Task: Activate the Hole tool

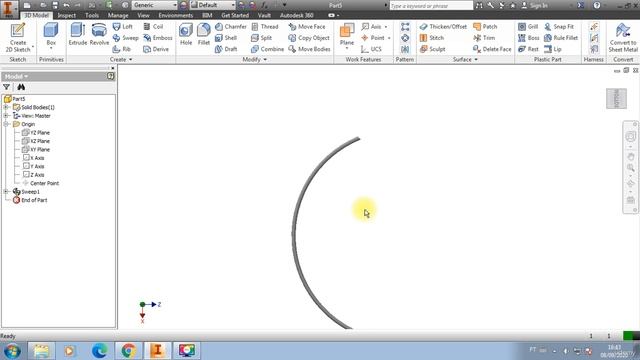Action: pyautogui.click(x=186, y=34)
